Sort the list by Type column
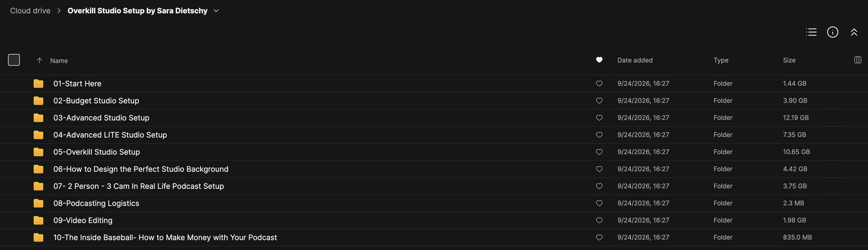 [x=721, y=60]
